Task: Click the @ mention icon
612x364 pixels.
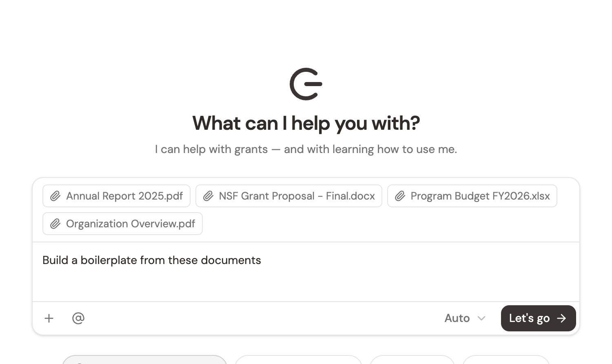Action: (78, 318)
